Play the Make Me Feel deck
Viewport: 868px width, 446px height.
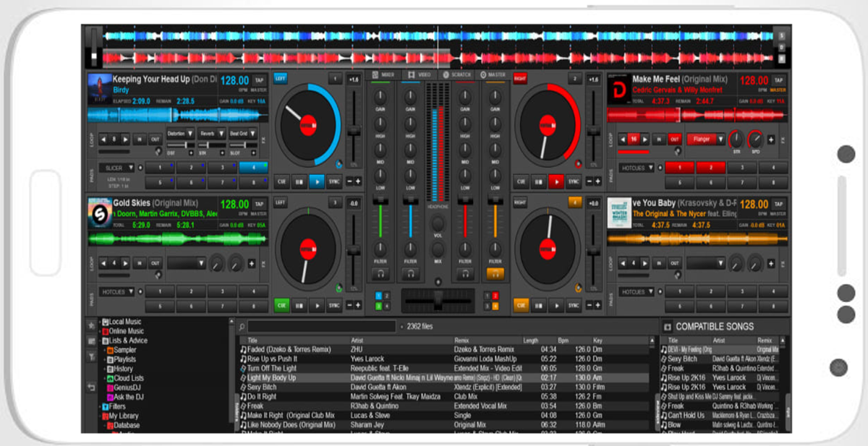pos(556,182)
